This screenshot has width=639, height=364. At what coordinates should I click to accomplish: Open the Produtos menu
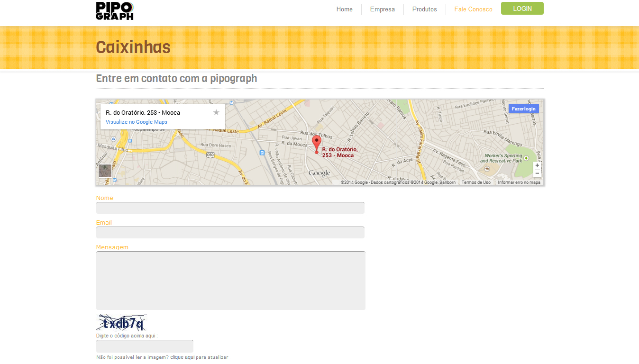click(x=425, y=9)
